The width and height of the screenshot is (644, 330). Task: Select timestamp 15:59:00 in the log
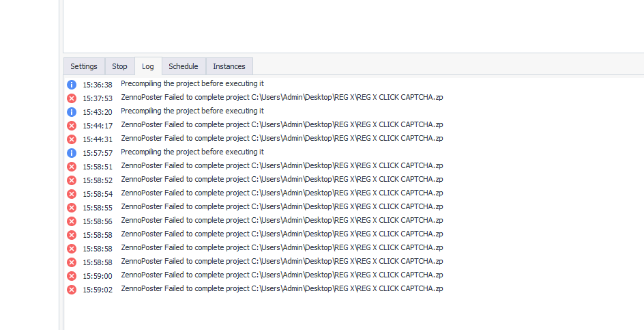click(98, 276)
